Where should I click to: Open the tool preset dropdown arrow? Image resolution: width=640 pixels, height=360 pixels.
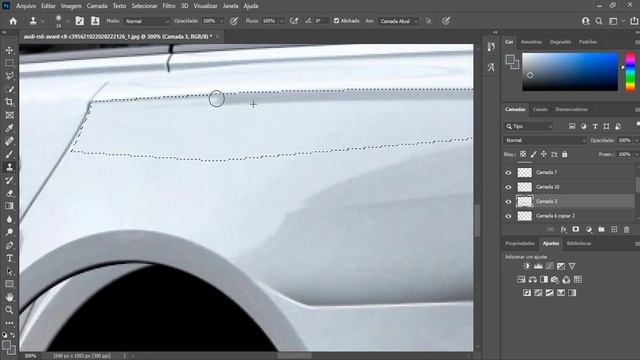(x=43, y=21)
